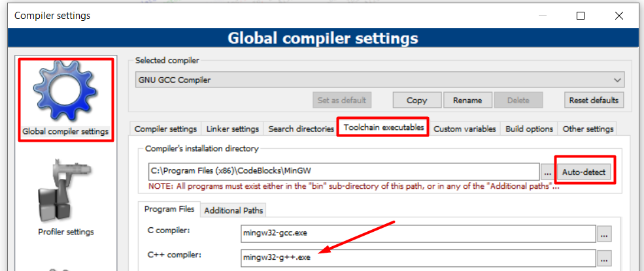
Task: Click the Copy compiler button
Action: tap(416, 100)
